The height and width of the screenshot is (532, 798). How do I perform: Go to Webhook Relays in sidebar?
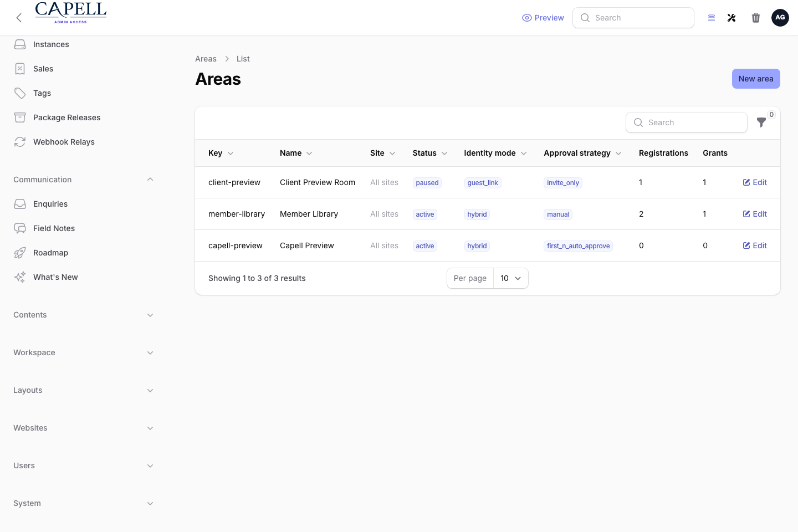pyautogui.click(x=83, y=142)
